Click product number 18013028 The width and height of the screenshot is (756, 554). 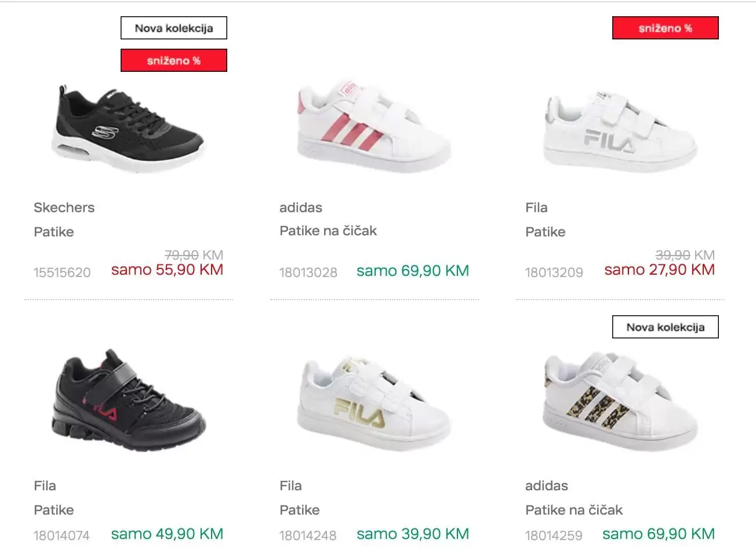[308, 272]
